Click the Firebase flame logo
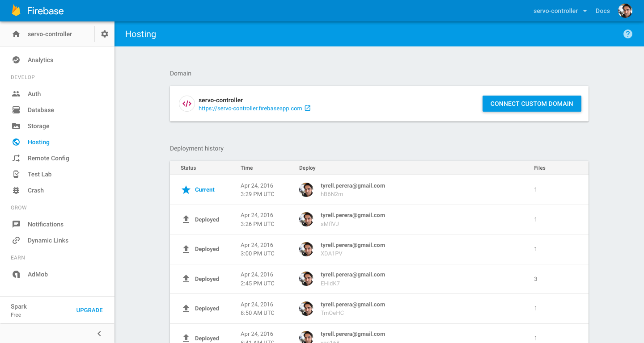 [16, 11]
